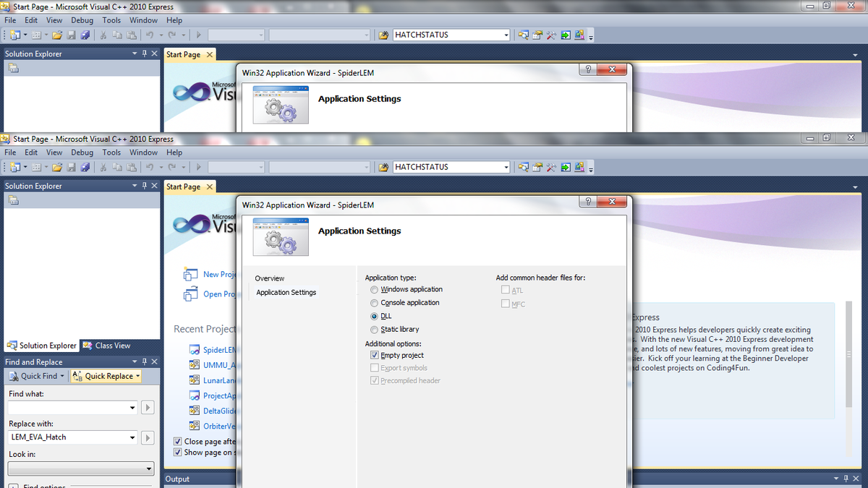868x488 pixels.
Task: Close the Find and Replace panel
Action: 154,361
